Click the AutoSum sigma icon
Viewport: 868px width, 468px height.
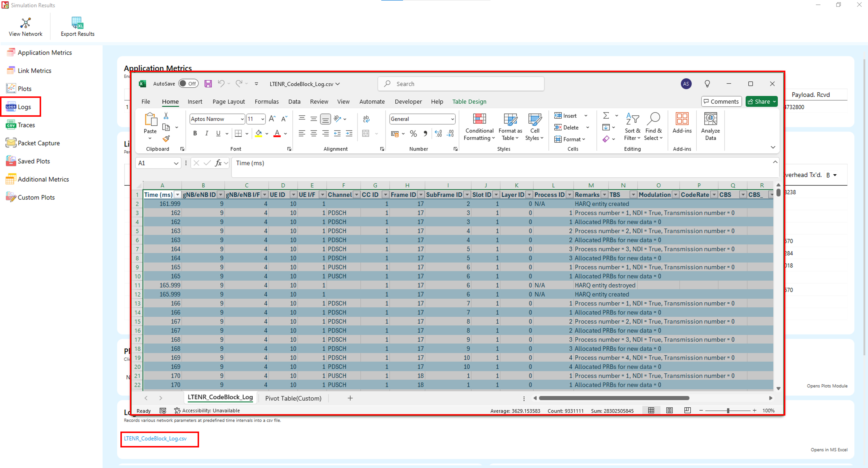pyautogui.click(x=606, y=115)
